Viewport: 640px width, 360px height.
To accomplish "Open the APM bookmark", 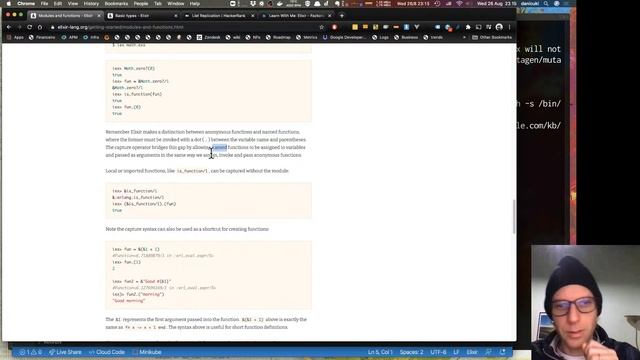I will coord(69,37).
